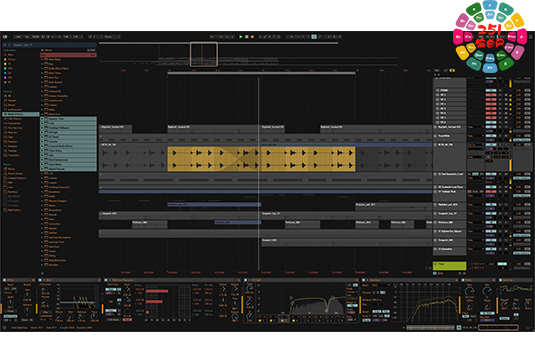Screen dimensions: 535x363
Task: Open User Library under Places
Action: coord(14,173)
